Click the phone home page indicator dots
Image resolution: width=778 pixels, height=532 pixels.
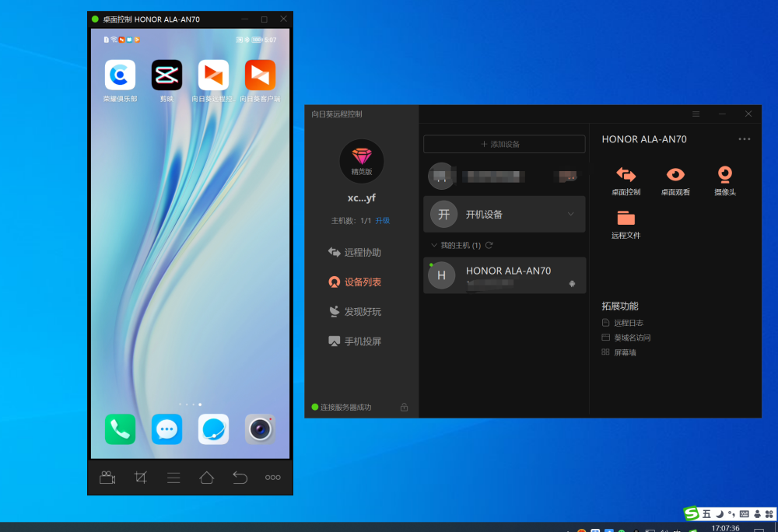pos(190,404)
